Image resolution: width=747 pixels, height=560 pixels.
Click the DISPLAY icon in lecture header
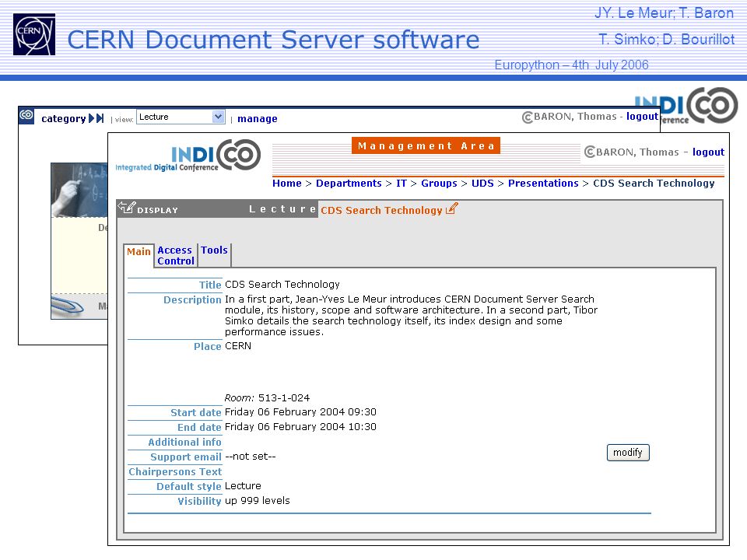(127, 207)
